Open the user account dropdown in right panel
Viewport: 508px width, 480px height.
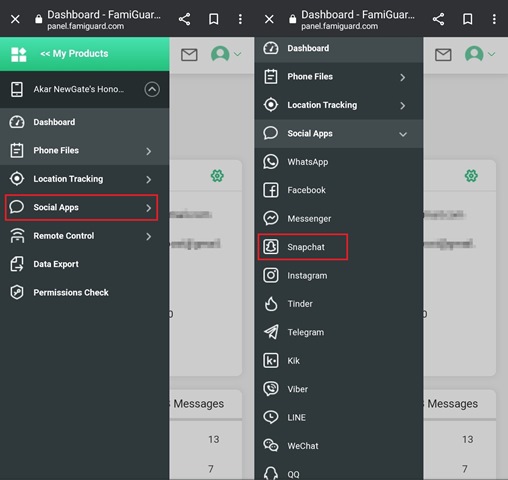tap(480, 54)
